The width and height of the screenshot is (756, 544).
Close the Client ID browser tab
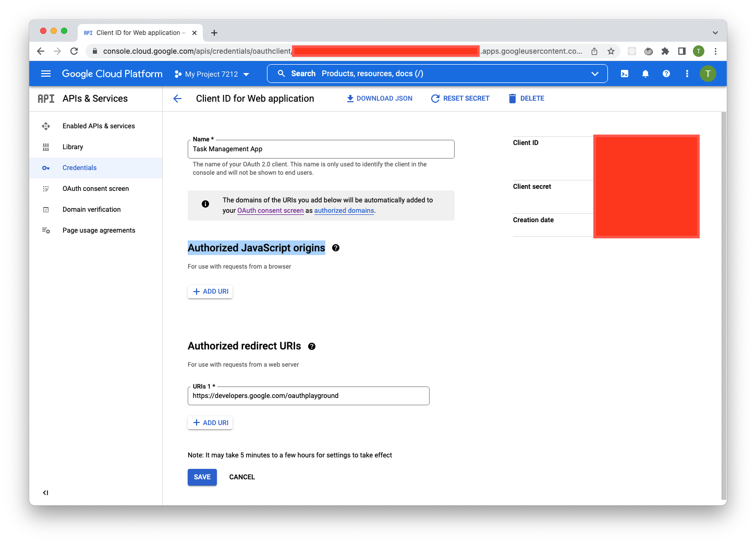(x=194, y=33)
